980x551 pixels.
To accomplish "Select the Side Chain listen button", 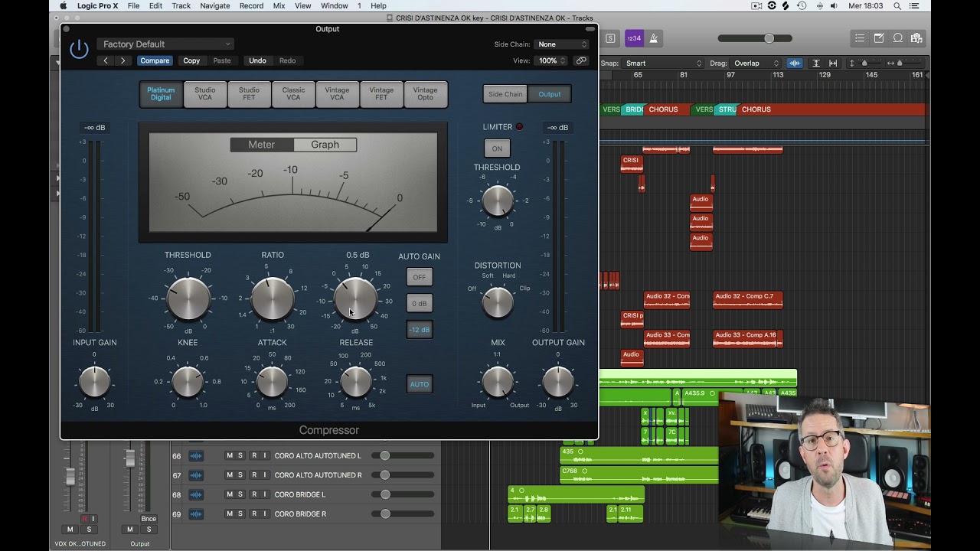I will click(x=505, y=94).
